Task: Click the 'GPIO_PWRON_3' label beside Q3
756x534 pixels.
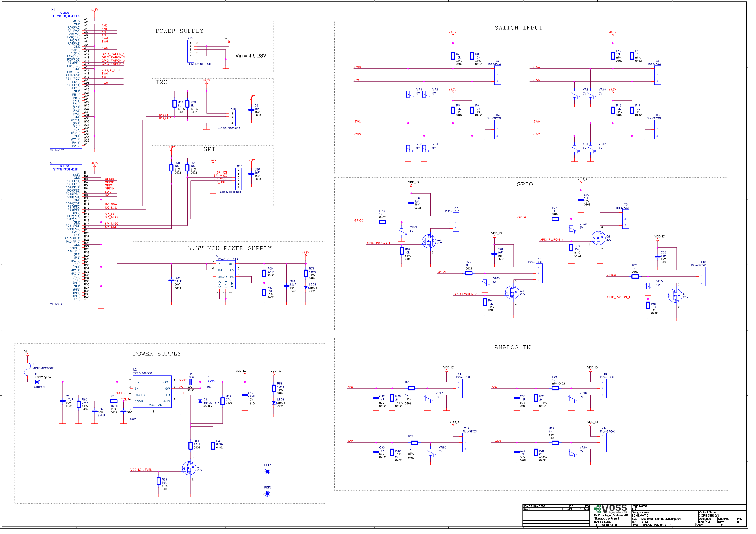Action: coord(557,242)
